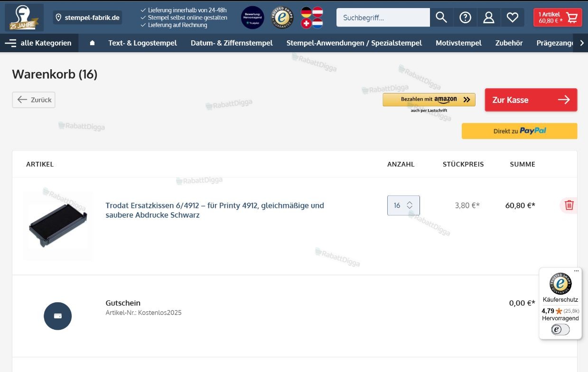Pay using Direkt zu PayPal button
Screen dimensions: 588x372
pos(520,131)
